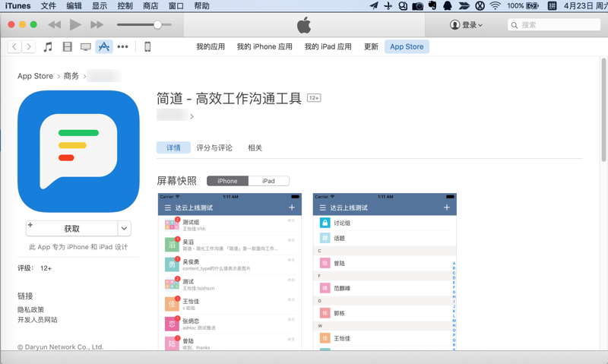The height and width of the screenshot is (364, 608).
Task: Open the 登录 account dropdown
Action: point(467,25)
